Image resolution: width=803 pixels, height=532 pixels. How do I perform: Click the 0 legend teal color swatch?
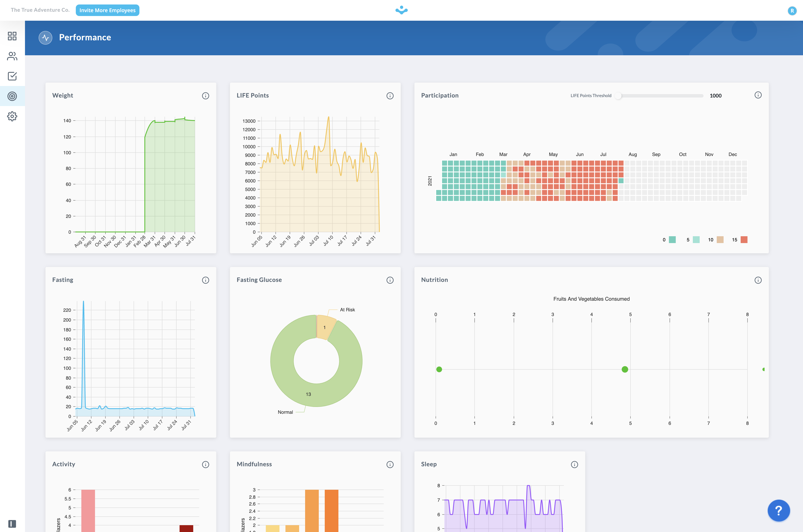(672, 240)
